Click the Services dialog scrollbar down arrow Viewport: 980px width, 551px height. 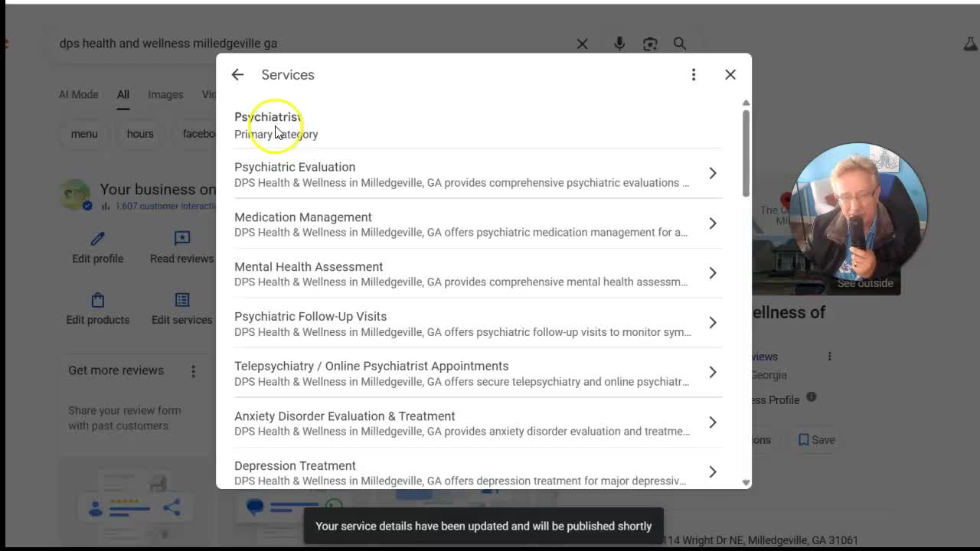[746, 482]
